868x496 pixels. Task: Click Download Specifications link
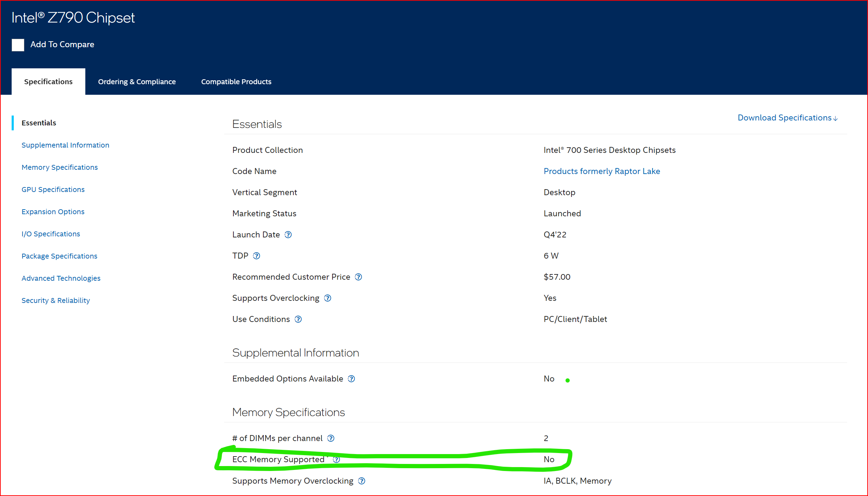click(788, 118)
